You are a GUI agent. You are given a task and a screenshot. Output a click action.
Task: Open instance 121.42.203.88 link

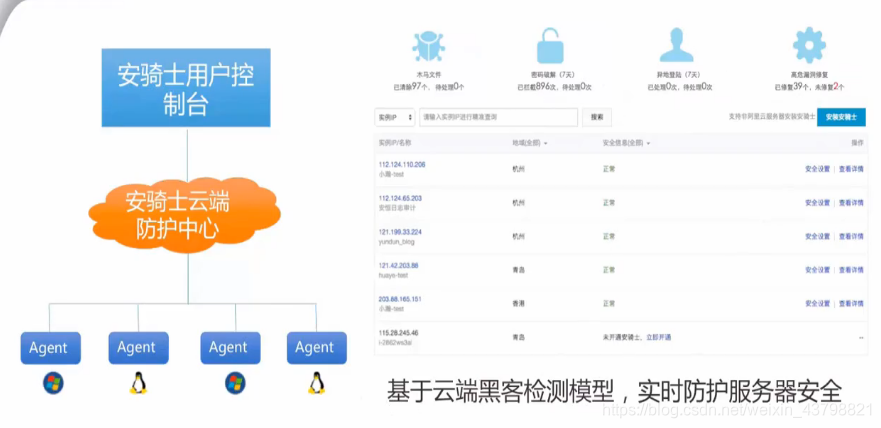click(x=398, y=265)
